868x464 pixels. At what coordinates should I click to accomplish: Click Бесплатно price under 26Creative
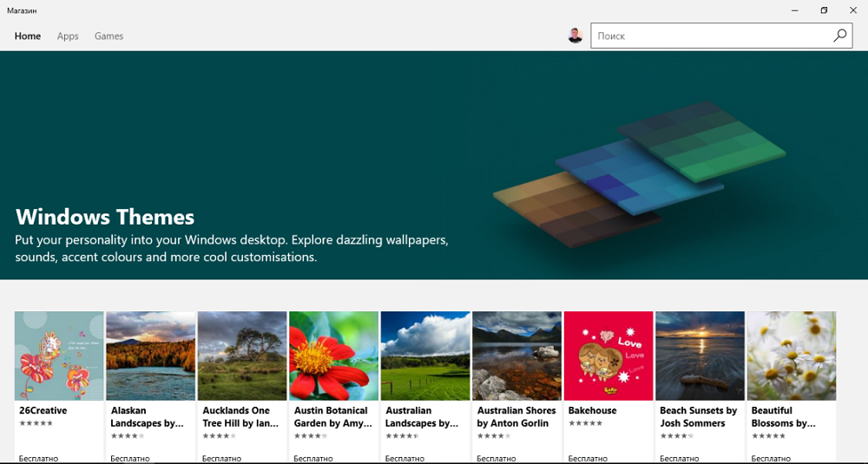(x=39, y=459)
